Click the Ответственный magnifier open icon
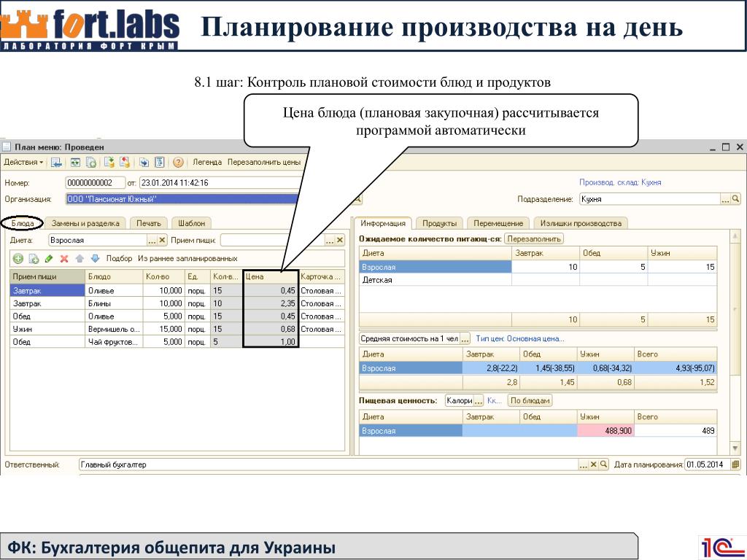This screenshot has width=747, height=560. click(603, 464)
